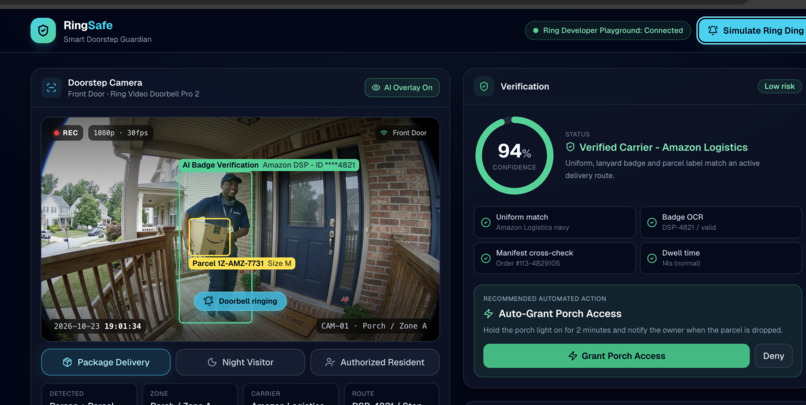Click the Grant Porch Access button

pos(616,356)
